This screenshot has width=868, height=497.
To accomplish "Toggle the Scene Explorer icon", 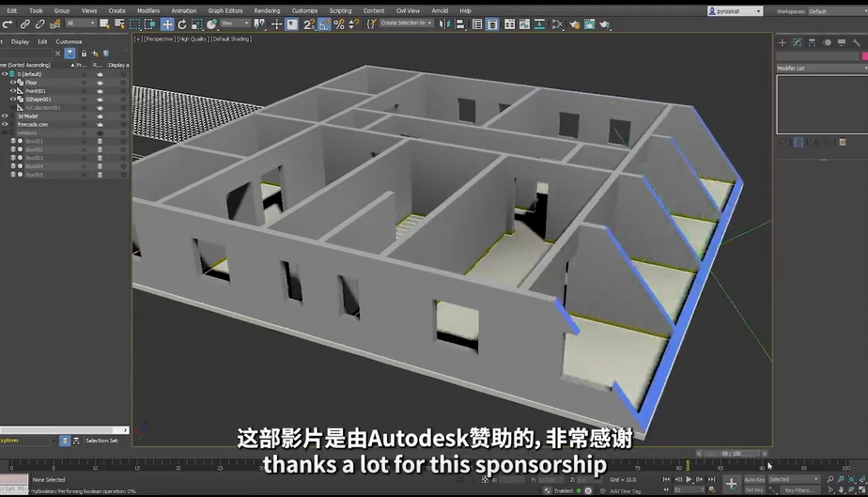I will [476, 23].
